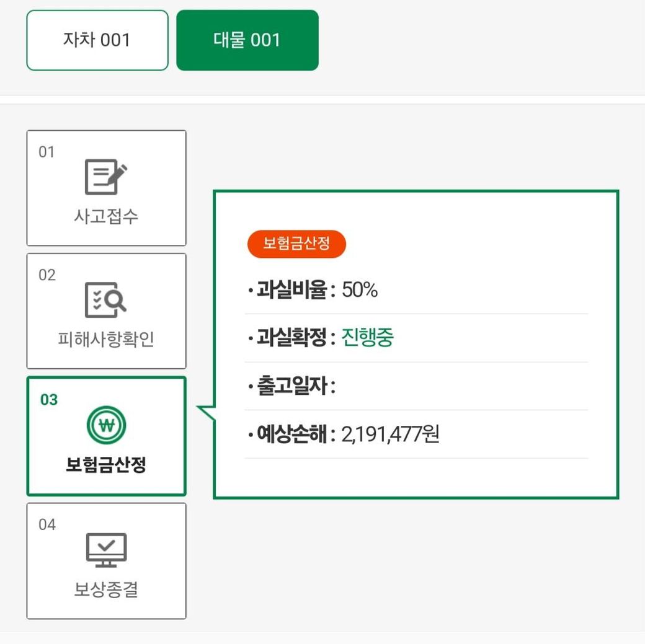Click the 출고일자 label
645x644 pixels.
click(291, 386)
